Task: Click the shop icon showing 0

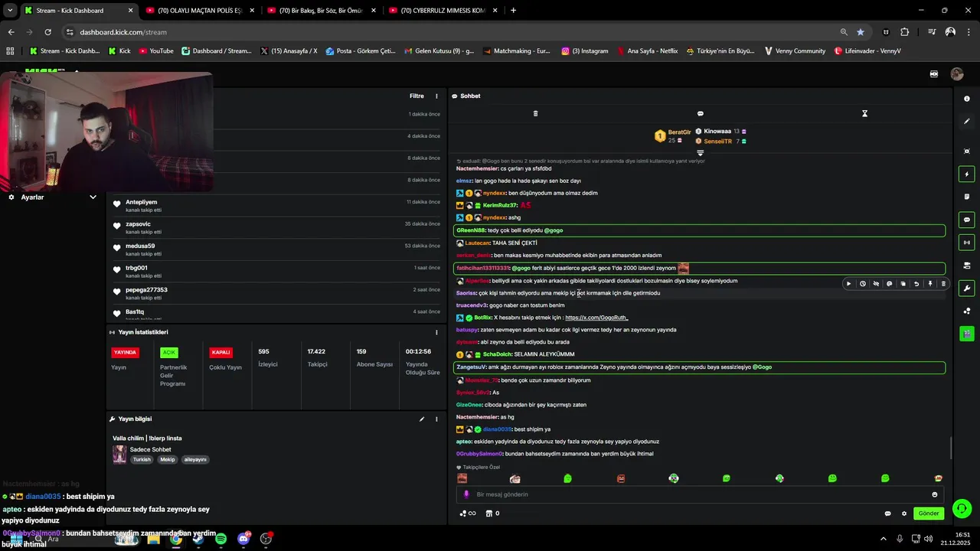Action: pos(493,514)
